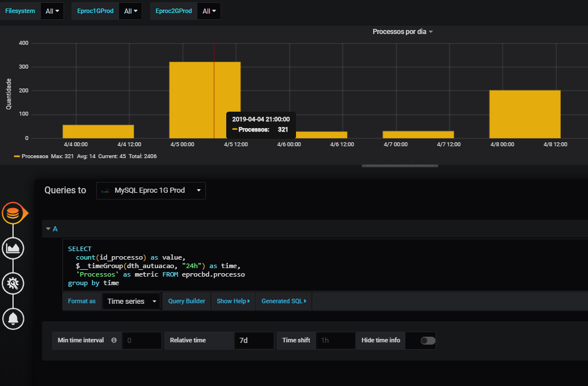
Task: Open the Format as Time series dropdown
Action: click(x=131, y=301)
